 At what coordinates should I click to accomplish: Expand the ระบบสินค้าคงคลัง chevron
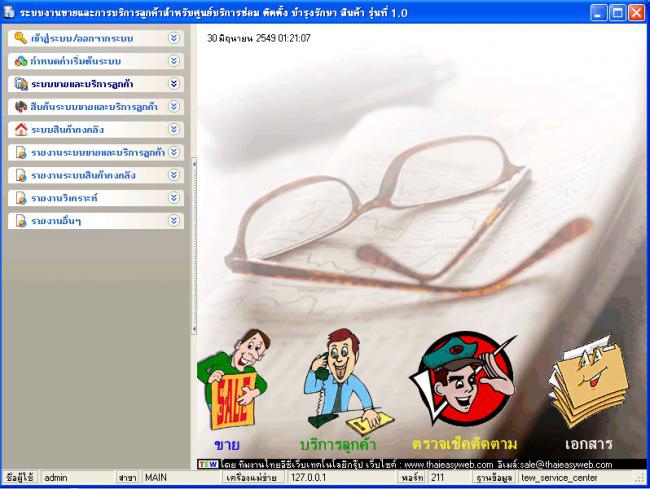[174, 129]
